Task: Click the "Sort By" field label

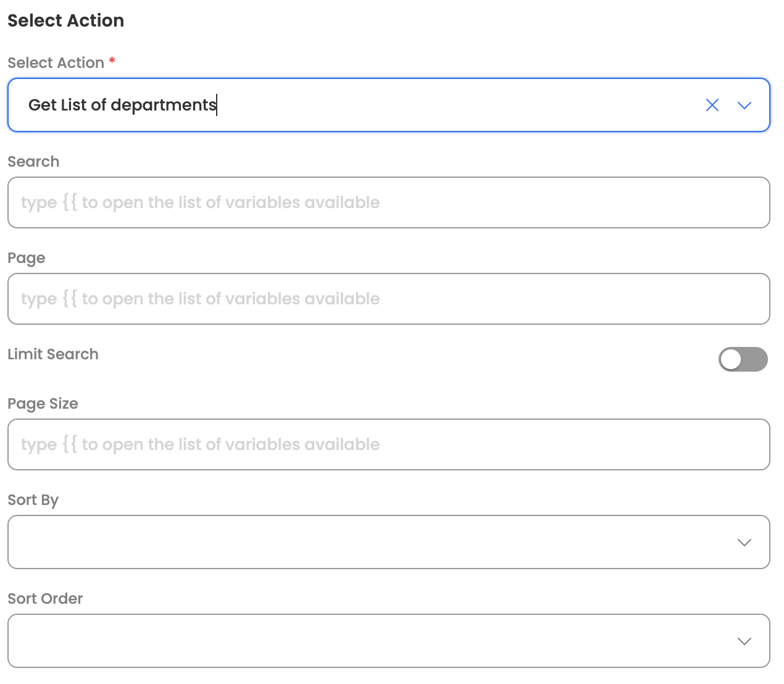Action: 33,500
